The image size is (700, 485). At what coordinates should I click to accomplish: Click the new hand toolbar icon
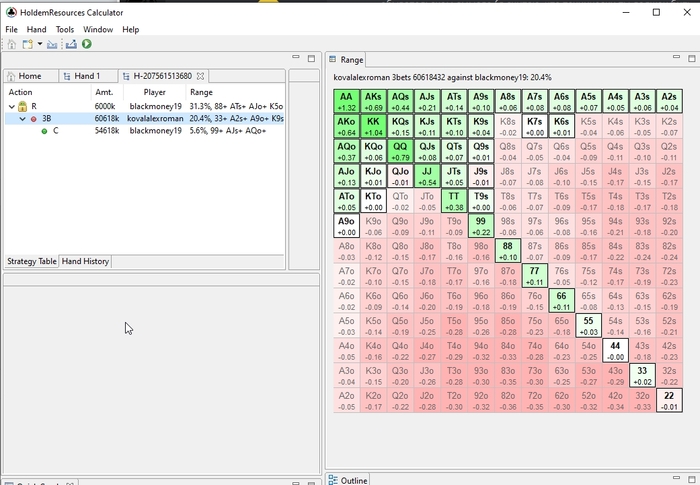click(28, 44)
